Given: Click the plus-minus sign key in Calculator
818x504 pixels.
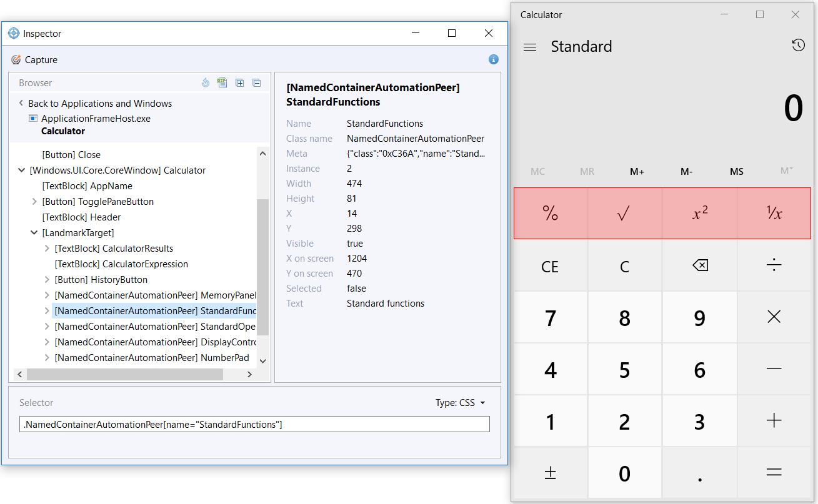Looking at the screenshot, I should click(x=551, y=473).
